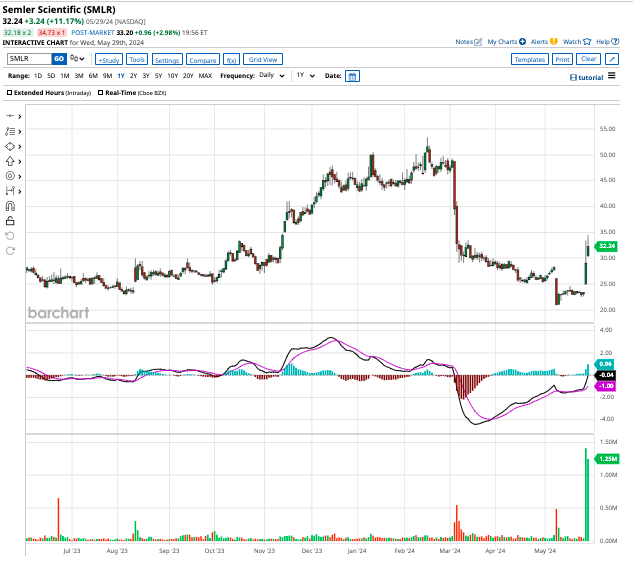Click the lock drawings padlock icon
The image size is (633, 562).
tap(10, 220)
